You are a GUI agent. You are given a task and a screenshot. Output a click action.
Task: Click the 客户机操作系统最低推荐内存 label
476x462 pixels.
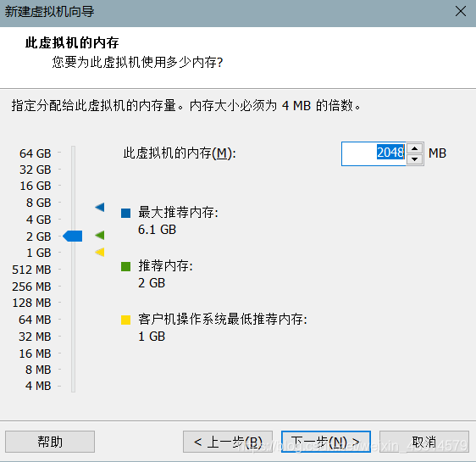point(223,320)
